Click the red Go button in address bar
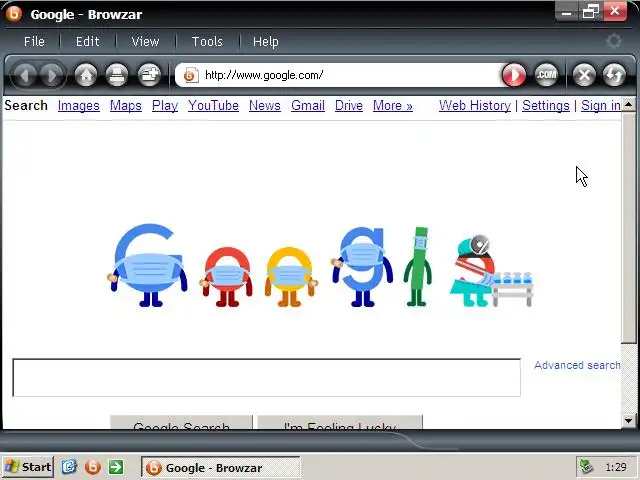The width and height of the screenshot is (640, 480). click(514, 75)
